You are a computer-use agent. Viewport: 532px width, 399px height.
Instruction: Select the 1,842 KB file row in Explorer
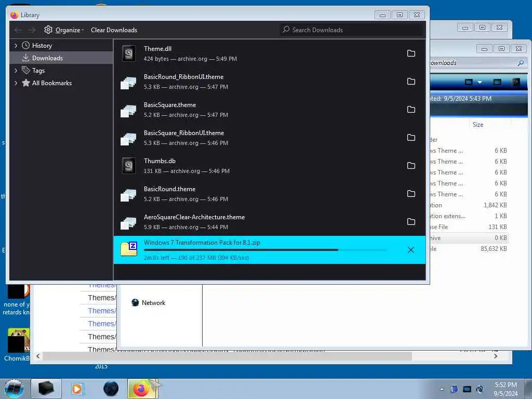tap(468, 205)
